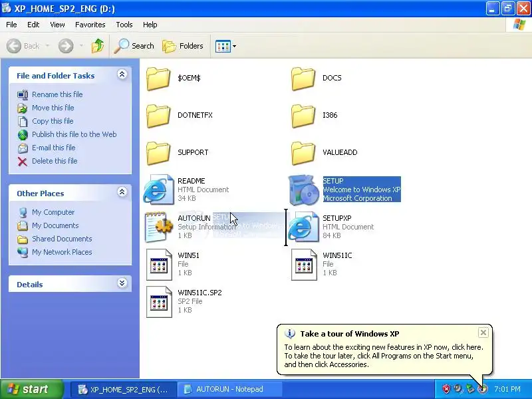This screenshot has height=399, width=532.
Task: Open the Back history dropdown arrow
Action: [x=47, y=46]
